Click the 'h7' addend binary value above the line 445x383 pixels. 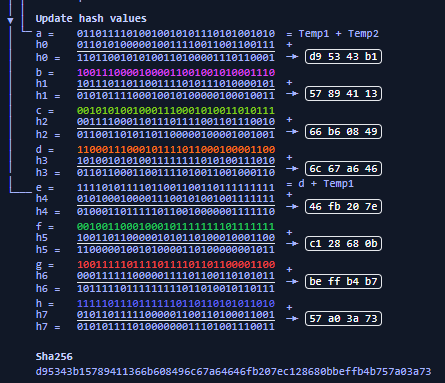pyautogui.click(x=176, y=315)
